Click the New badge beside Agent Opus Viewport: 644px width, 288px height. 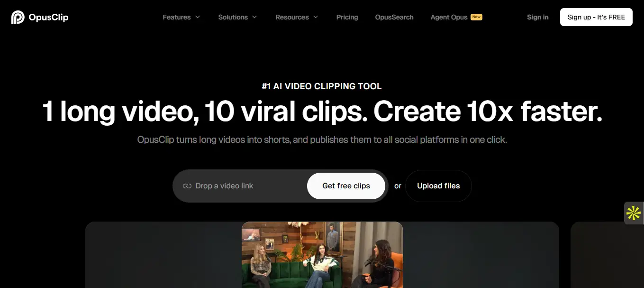[x=476, y=17]
